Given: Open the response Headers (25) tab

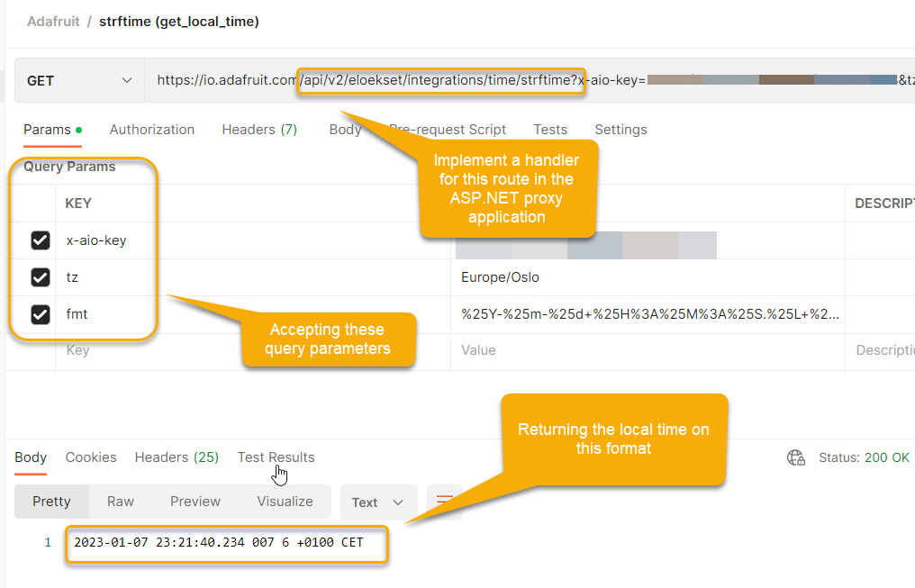Looking at the screenshot, I should [177, 457].
